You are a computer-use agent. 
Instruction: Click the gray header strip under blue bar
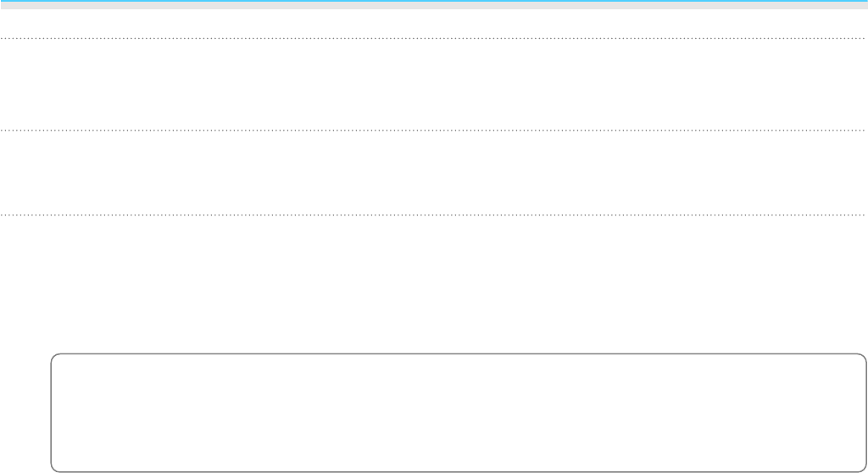434,6
